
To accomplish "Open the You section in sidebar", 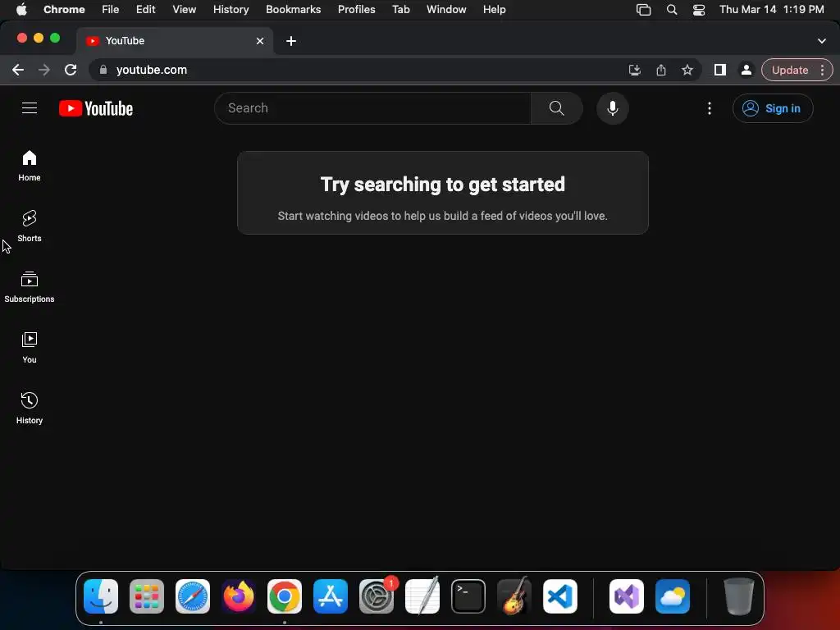I will pos(30,348).
